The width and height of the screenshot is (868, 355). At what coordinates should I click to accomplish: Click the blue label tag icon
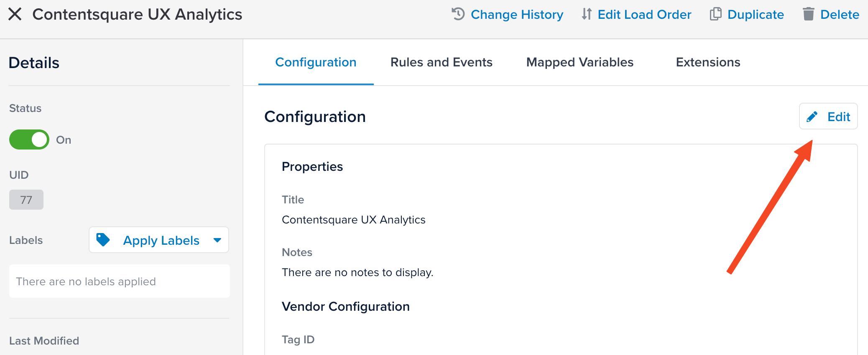[103, 240]
